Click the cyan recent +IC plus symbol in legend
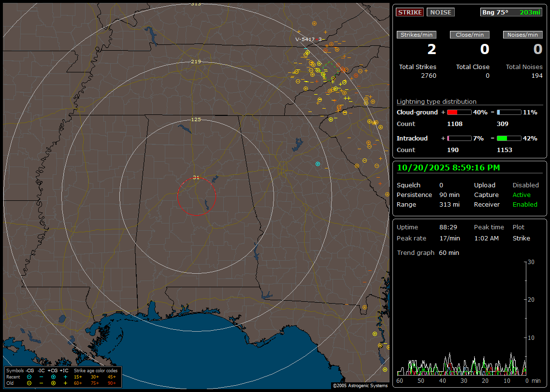The width and height of the screenshot is (550, 392). 65,377
